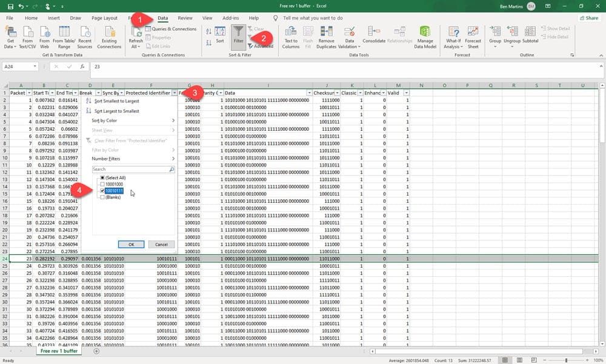Click Subtotal icon
Image resolution: width=606 pixels, height=364 pixels.
click(530, 35)
